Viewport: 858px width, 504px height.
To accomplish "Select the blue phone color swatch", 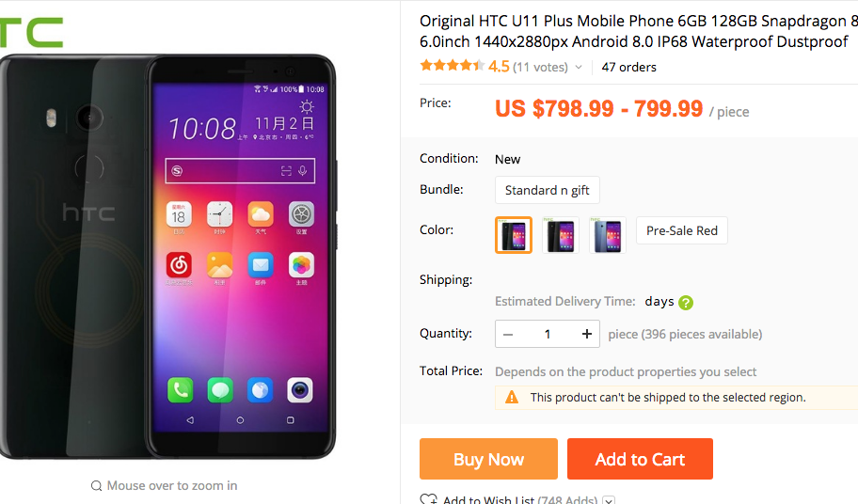I will point(608,235).
